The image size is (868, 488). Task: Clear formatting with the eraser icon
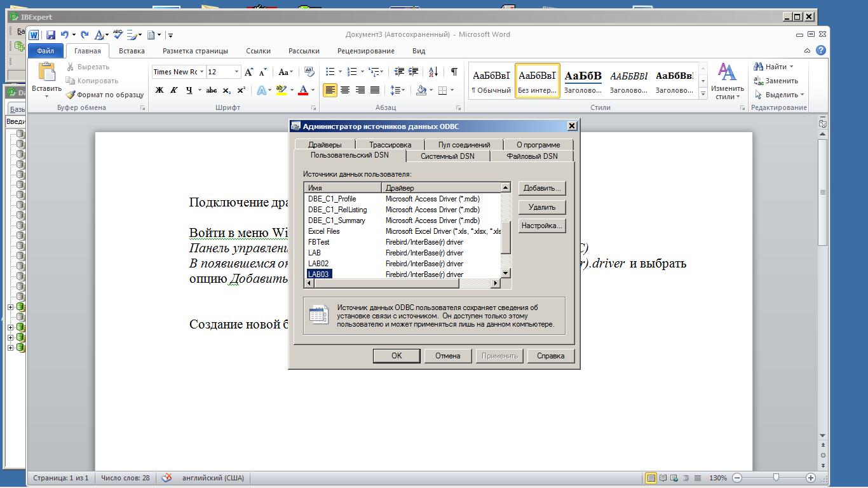click(309, 72)
